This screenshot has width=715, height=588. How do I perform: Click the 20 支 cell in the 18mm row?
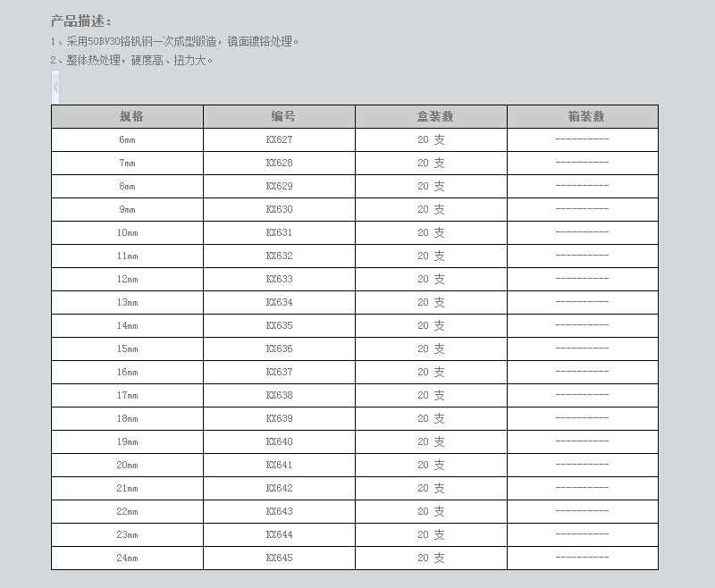click(x=431, y=419)
